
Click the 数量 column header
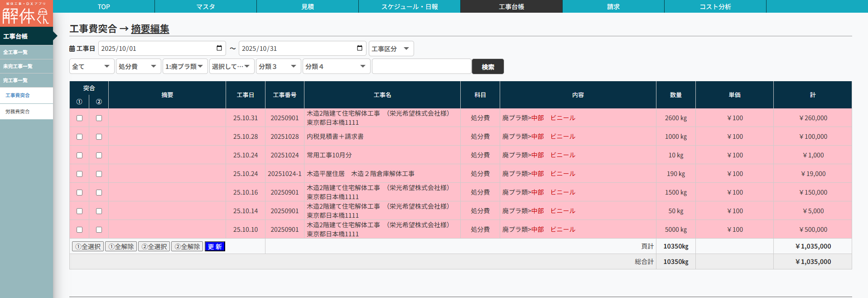pyautogui.click(x=676, y=95)
